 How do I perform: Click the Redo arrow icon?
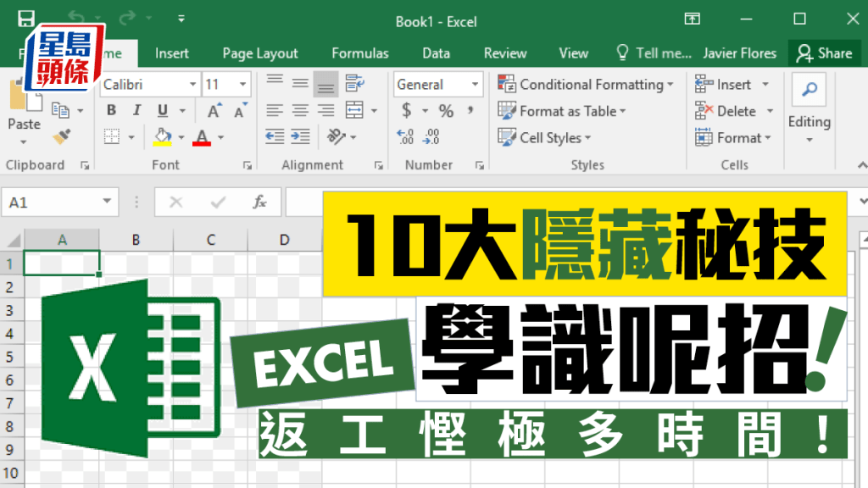127,19
